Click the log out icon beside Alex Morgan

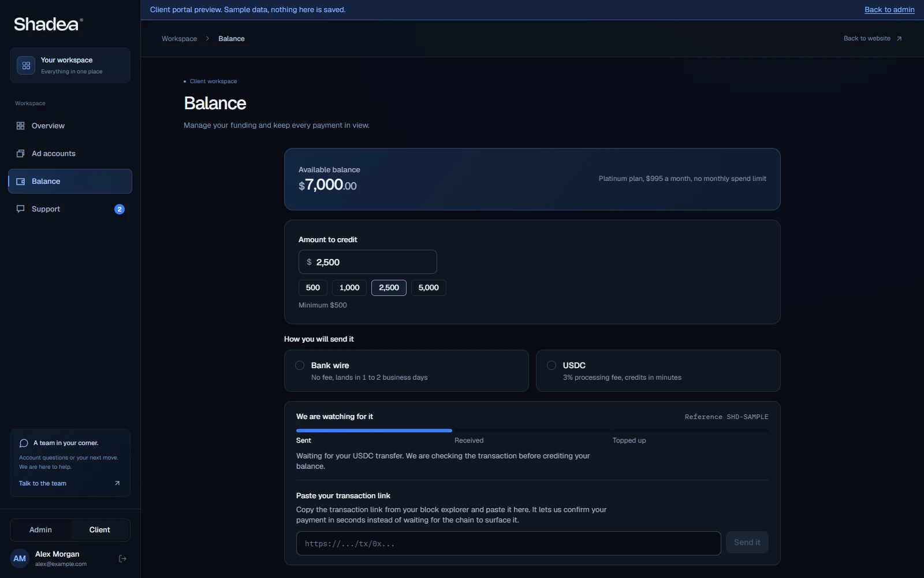(122, 558)
